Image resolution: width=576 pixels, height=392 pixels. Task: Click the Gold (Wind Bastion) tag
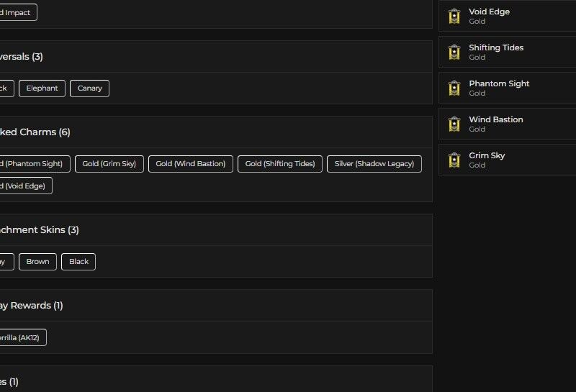[x=191, y=164]
